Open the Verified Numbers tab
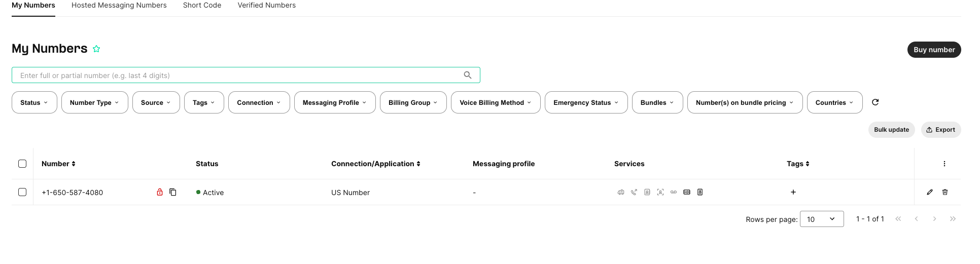Screen dimensions: 980x264 pyautogui.click(x=267, y=5)
